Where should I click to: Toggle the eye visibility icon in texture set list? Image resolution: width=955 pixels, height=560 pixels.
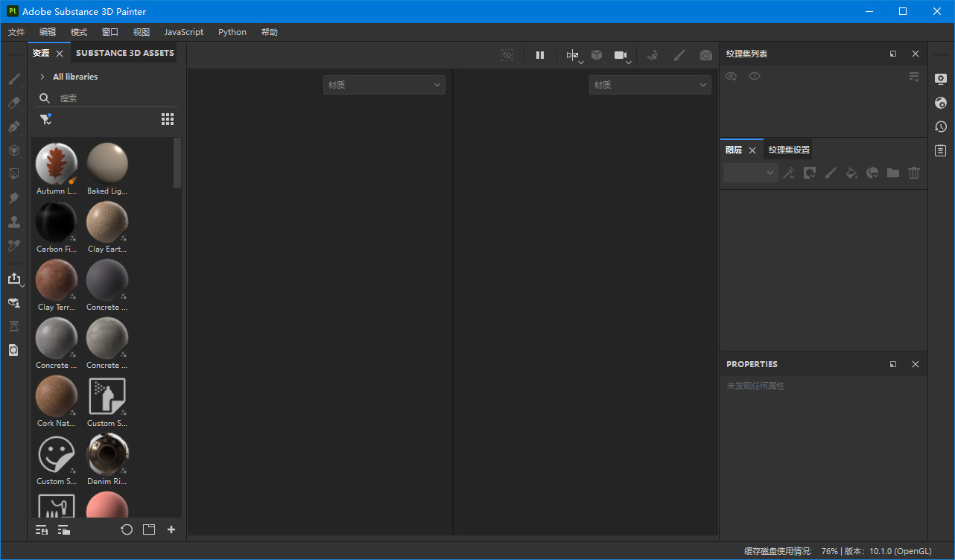755,76
